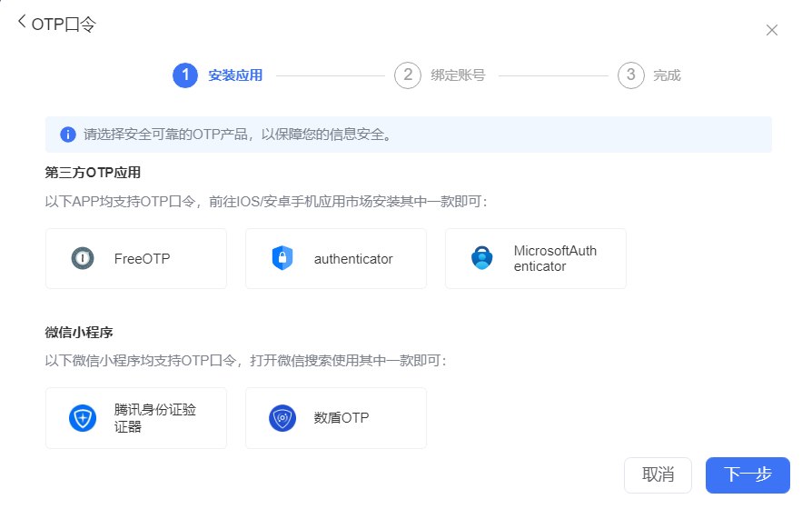This screenshot has height=509, width=812.
Task: Click the OTP口令 title text
Action: tap(64, 25)
